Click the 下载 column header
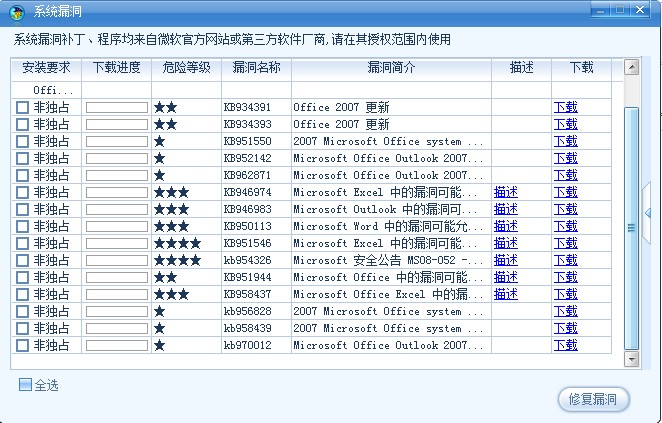This screenshot has width=662, height=423. [581, 68]
